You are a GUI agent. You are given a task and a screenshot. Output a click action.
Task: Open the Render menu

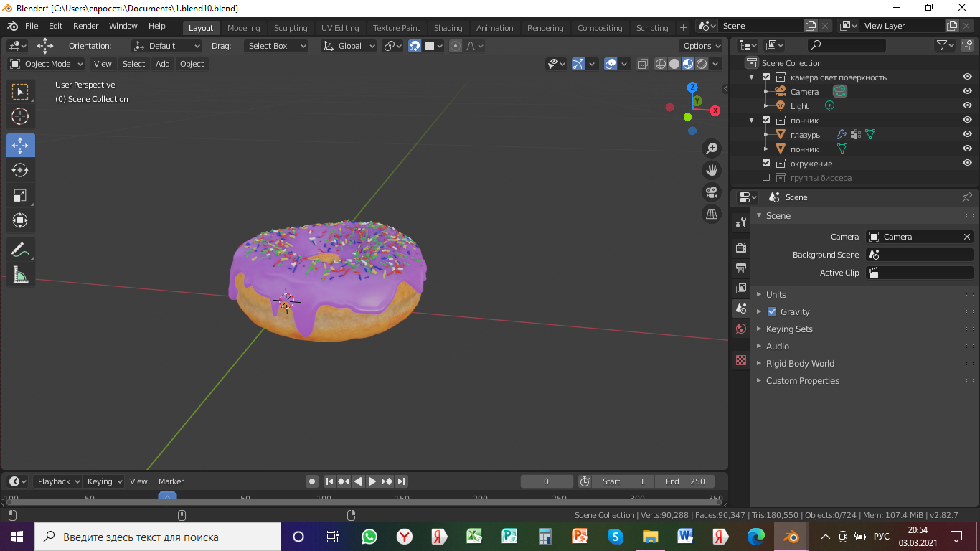coord(86,26)
